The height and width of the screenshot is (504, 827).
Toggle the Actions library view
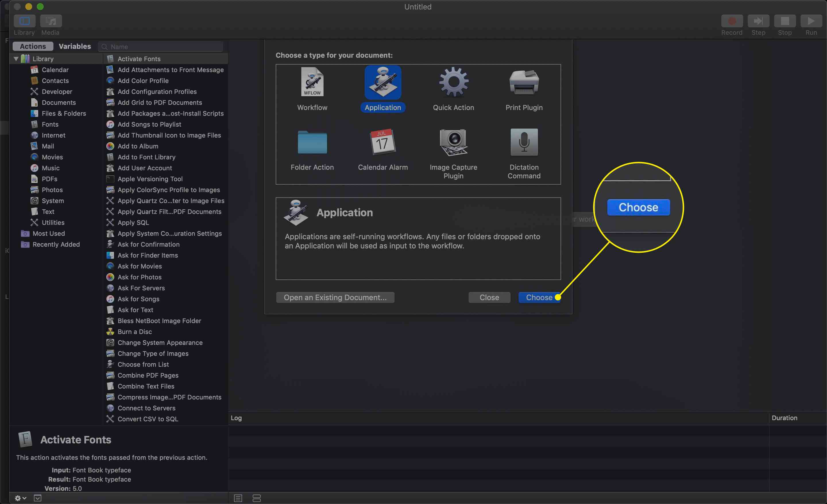click(x=32, y=46)
